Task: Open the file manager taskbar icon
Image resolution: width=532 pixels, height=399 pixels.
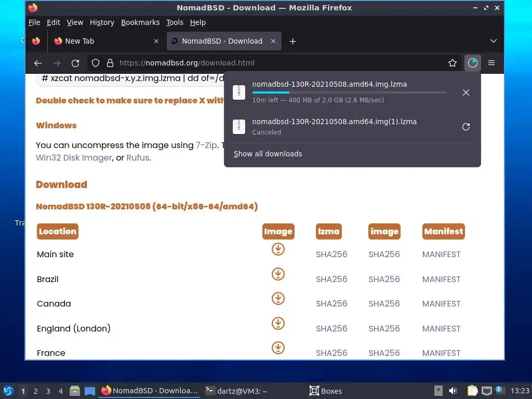Action: 75,391
